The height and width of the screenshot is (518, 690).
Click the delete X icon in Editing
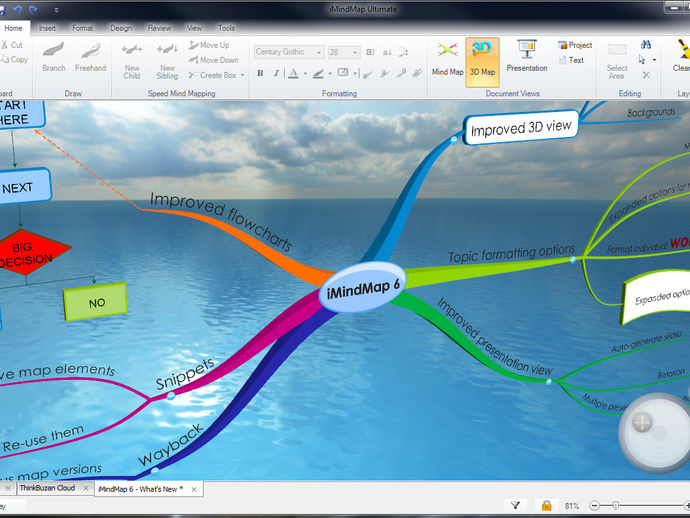tap(646, 75)
